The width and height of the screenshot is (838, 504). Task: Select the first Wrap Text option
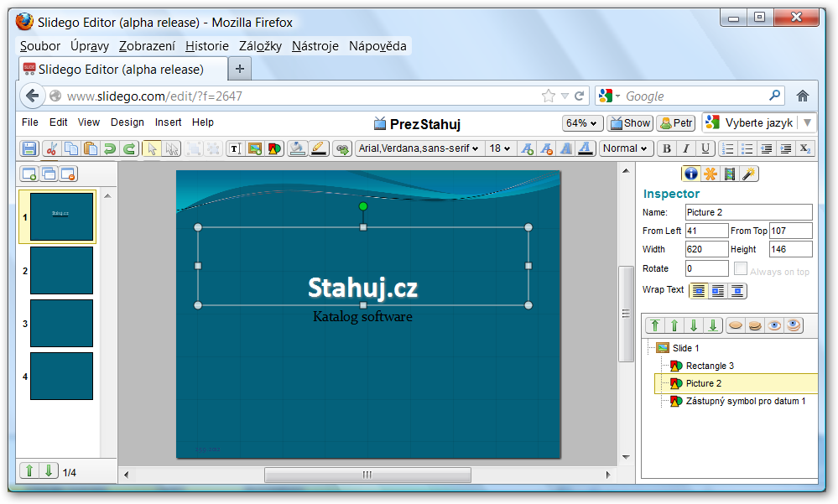(699, 291)
